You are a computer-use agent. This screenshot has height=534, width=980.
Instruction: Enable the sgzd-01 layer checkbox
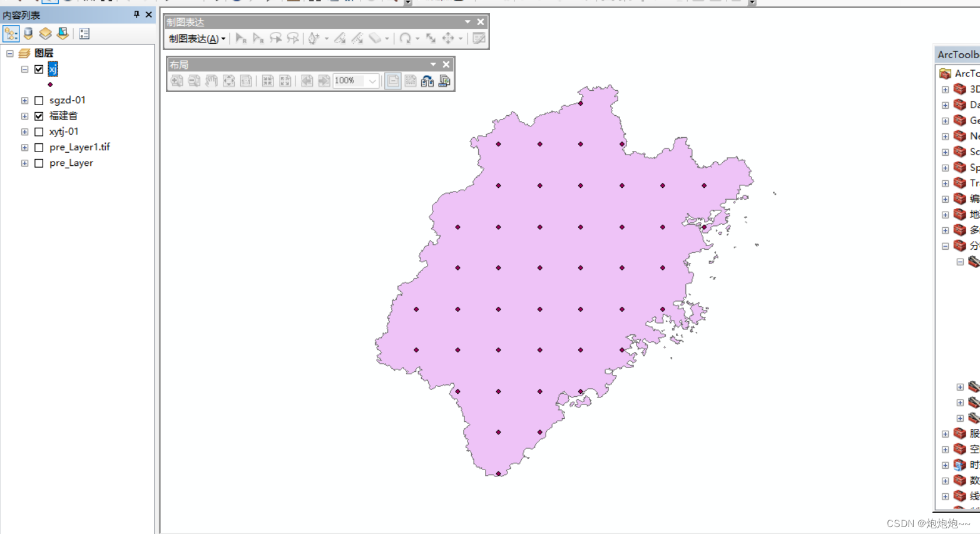tap(39, 100)
